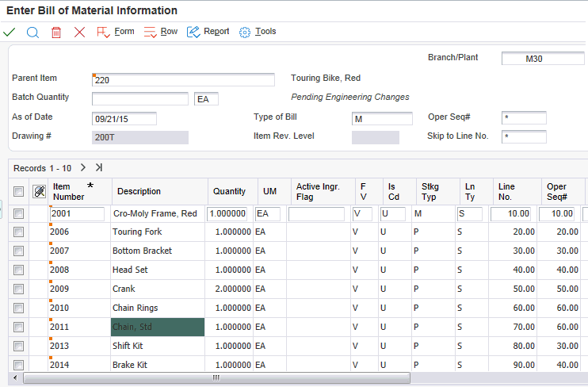Click the Branch/Plant field
Screen dimensions: 588x387
(543, 59)
